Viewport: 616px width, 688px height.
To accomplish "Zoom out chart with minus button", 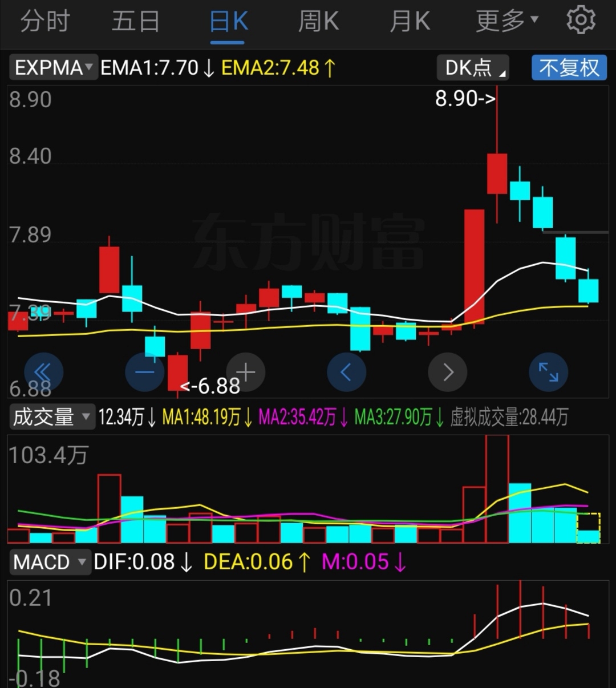I will coord(145,373).
